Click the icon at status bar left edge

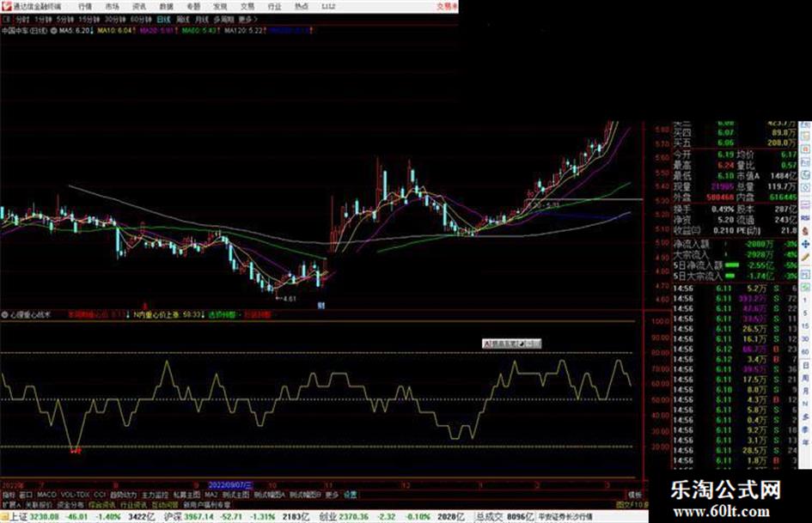[4, 517]
